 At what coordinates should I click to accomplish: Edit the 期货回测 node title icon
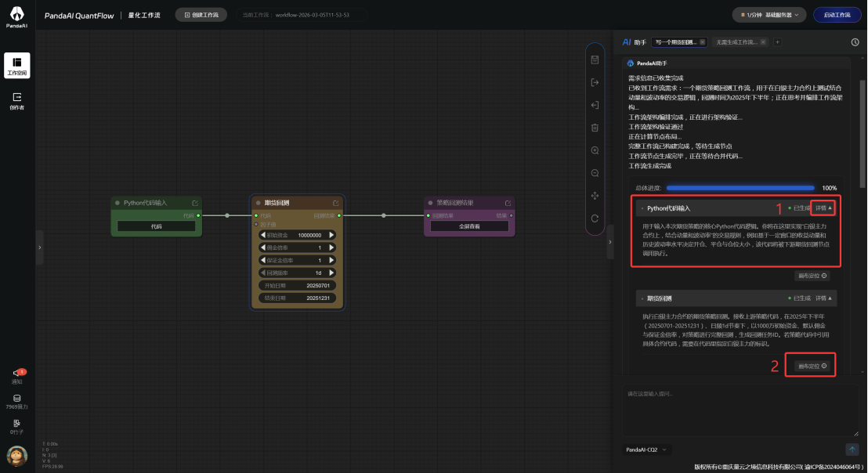tap(335, 203)
